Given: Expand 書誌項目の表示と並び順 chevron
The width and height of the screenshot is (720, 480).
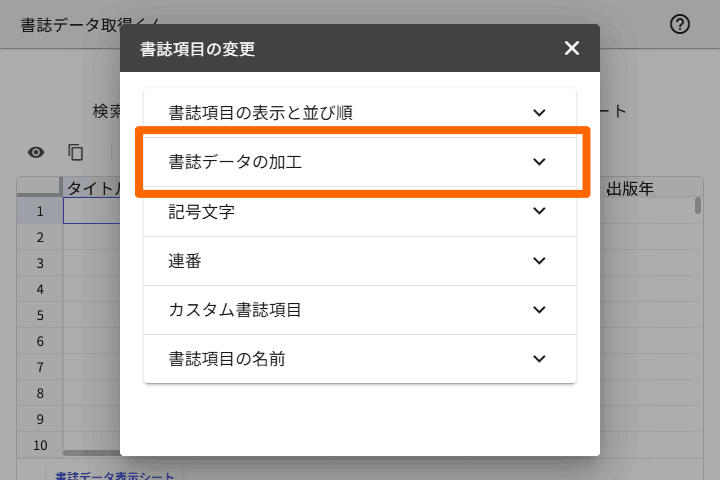Looking at the screenshot, I should (540, 113).
